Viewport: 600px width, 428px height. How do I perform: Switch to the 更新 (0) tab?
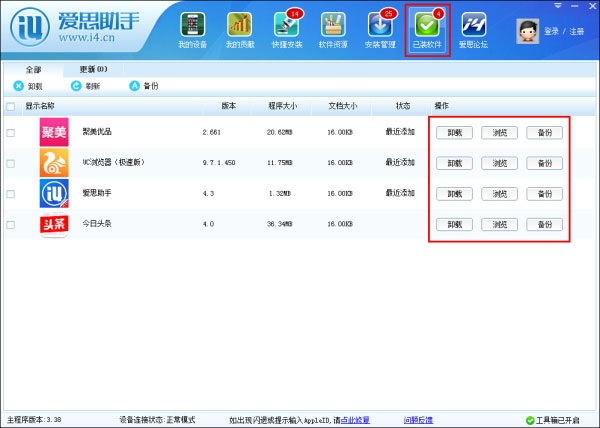click(93, 69)
